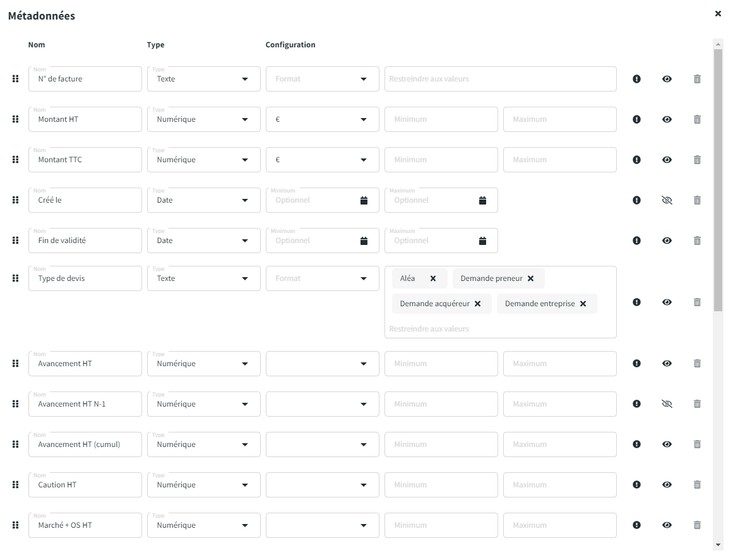
Task: Open Type dropdown for N° de facture
Action: (x=245, y=79)
